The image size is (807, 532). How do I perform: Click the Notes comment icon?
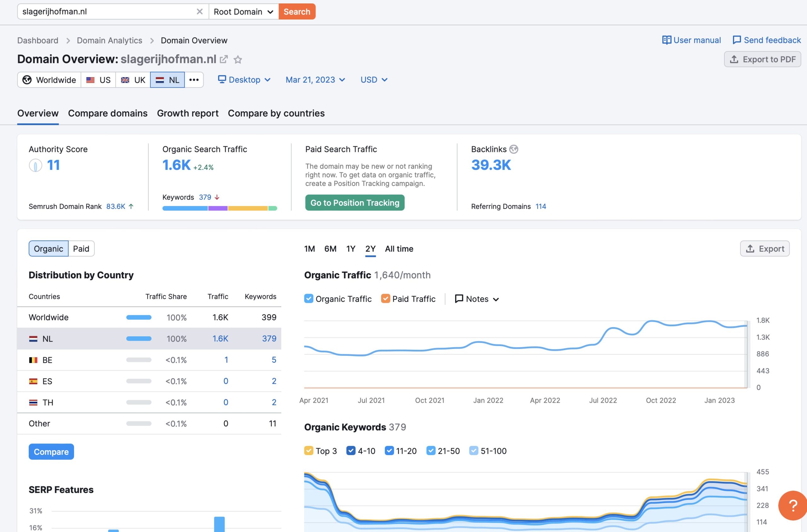(x=459, y=298)
